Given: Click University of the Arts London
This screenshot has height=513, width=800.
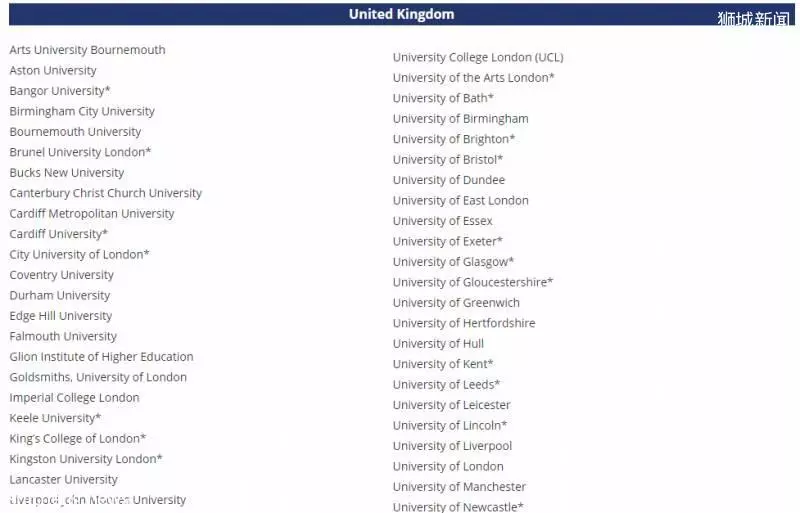Looking at the screenshot, I should pyautogui.click(x=473, y=78).
